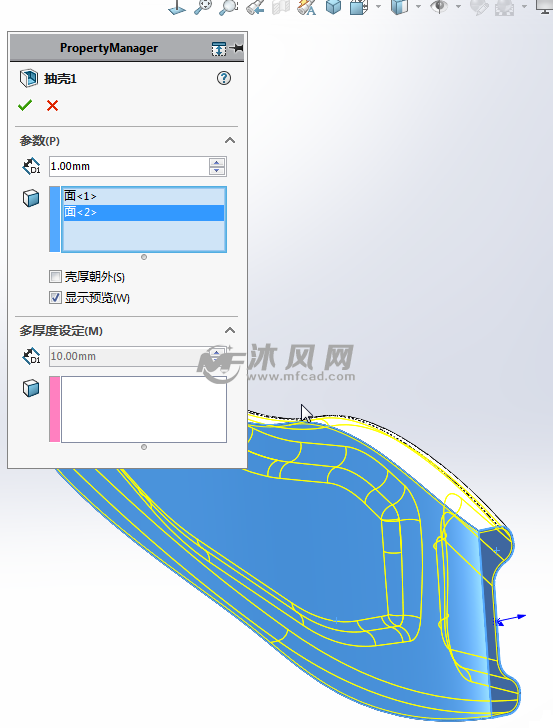Open dropdown arrow beside Hide/Show Items
Viewport: 553px width, 728px height.
[458, 6]
